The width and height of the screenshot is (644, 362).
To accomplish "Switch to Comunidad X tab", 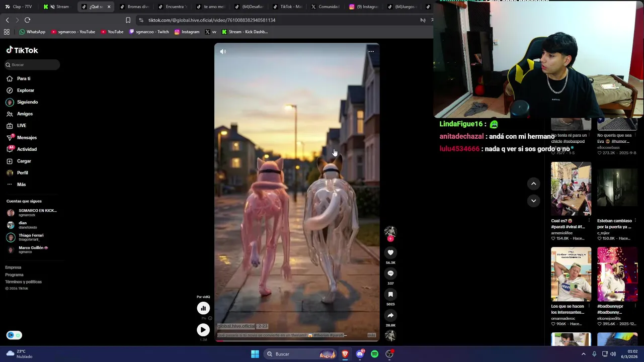I will (x=326, y=7).
